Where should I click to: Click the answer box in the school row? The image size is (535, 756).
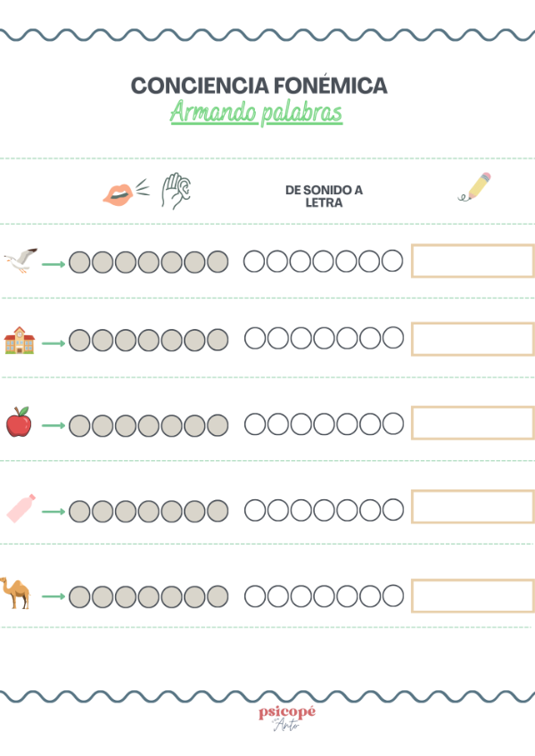[473, 339]
